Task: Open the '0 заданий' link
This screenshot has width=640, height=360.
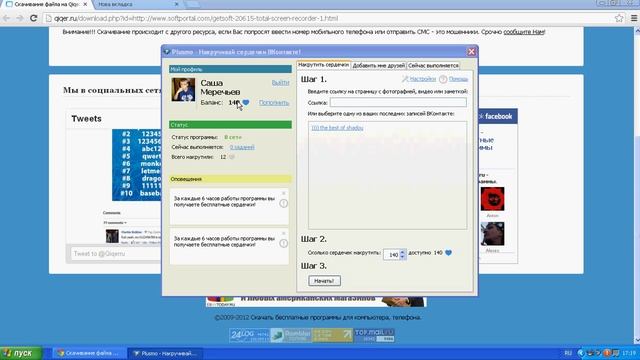Action: pyautogui.click(x=242, y=147)
